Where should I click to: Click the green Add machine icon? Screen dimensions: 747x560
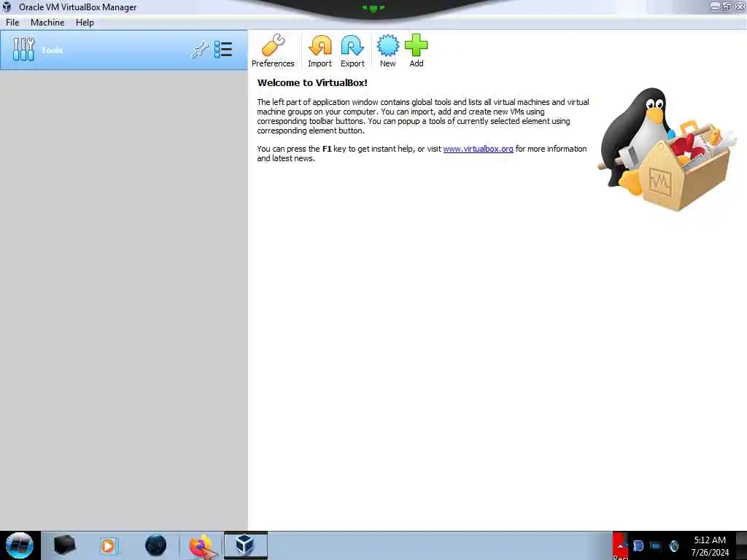[x=417, y=51]
